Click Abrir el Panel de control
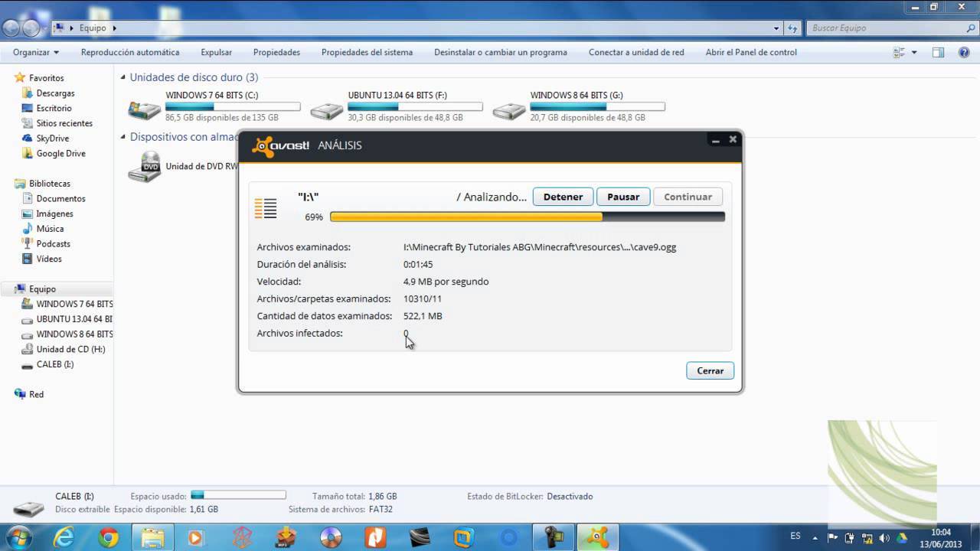Screen dimensions: 980x551 [x=751, y=52]
